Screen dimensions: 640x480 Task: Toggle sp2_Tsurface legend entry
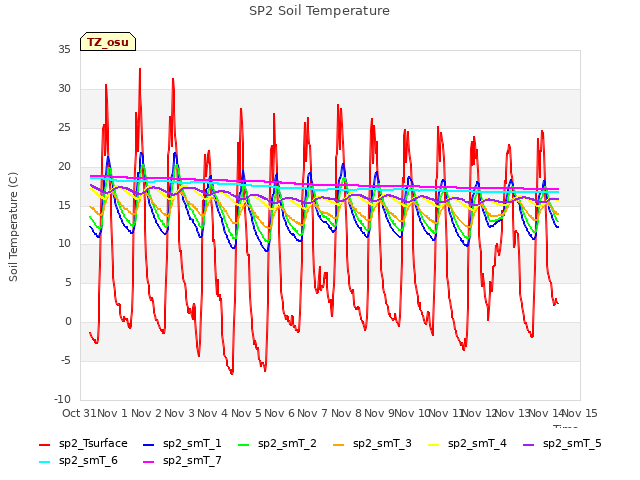tap(83, 443)
